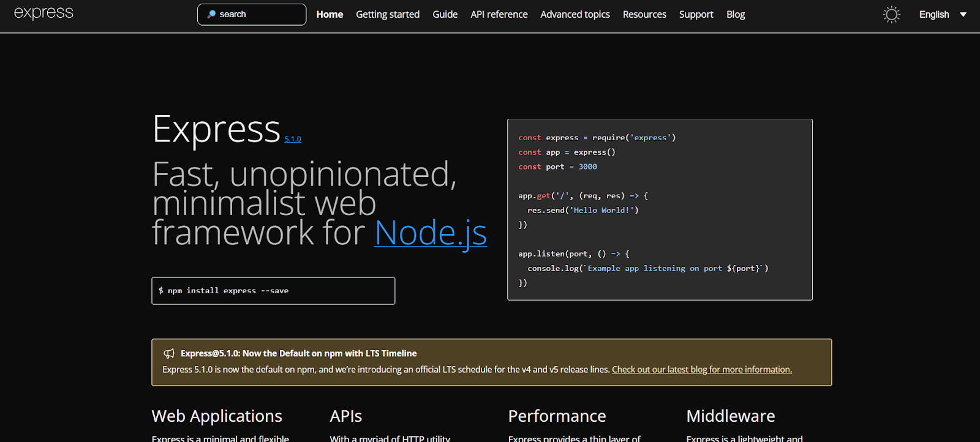Toggle the light/dark theme sun icon

[x=891, y=15]
